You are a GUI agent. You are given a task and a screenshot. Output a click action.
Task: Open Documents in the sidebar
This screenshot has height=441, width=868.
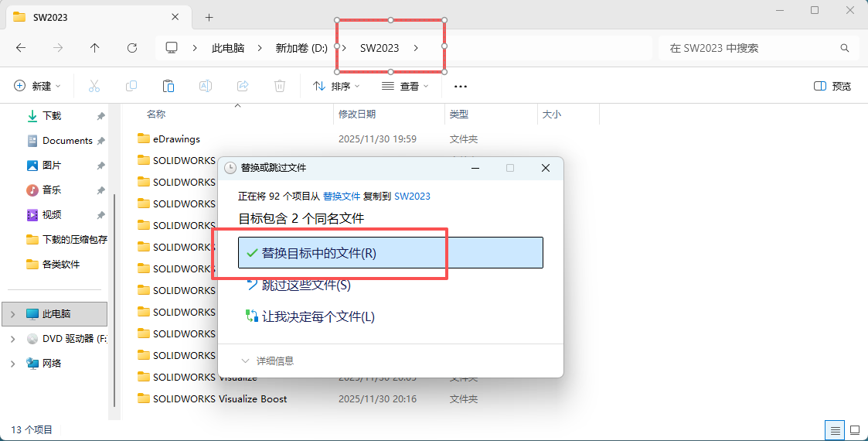(67, 141)
